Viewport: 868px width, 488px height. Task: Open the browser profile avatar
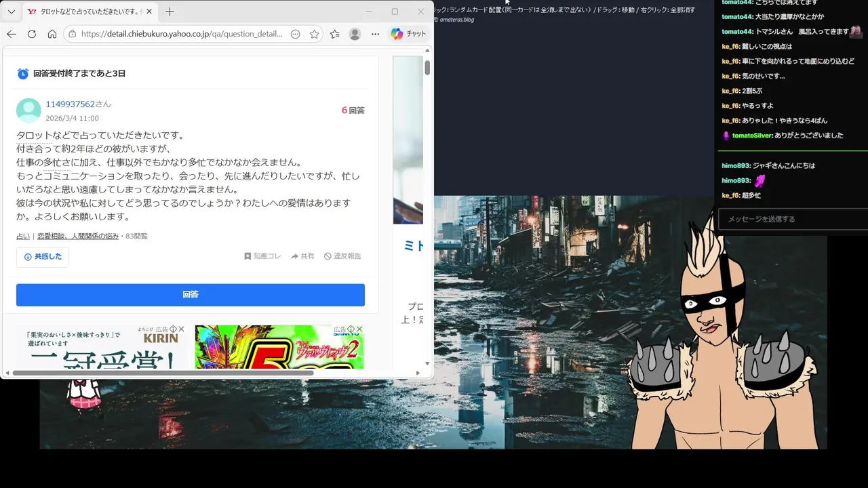point(355,34)
